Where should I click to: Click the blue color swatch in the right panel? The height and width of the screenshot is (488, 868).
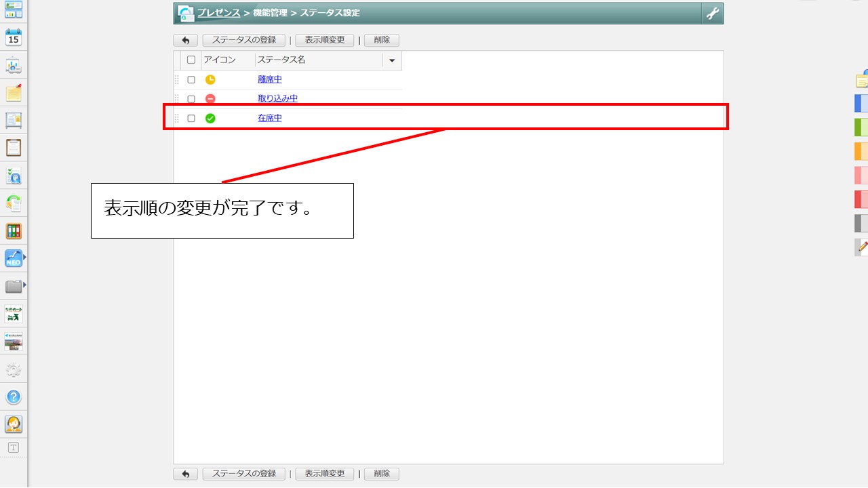click(860, 103)
